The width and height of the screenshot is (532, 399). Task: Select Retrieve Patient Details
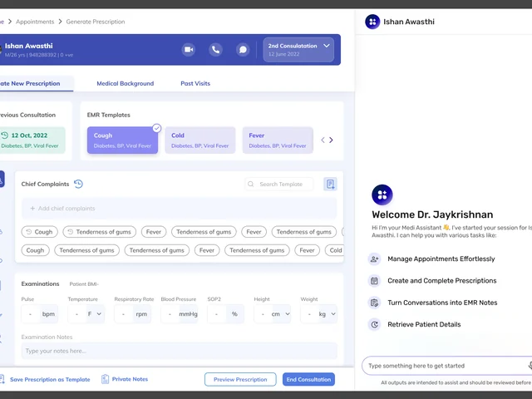(x=424, y=324)
